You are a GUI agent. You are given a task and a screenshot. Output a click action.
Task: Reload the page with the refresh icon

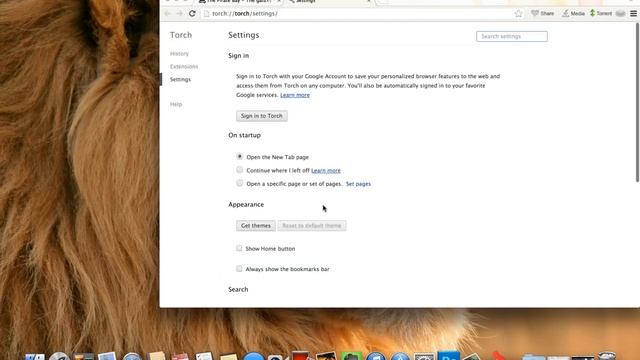click(192, 13)
